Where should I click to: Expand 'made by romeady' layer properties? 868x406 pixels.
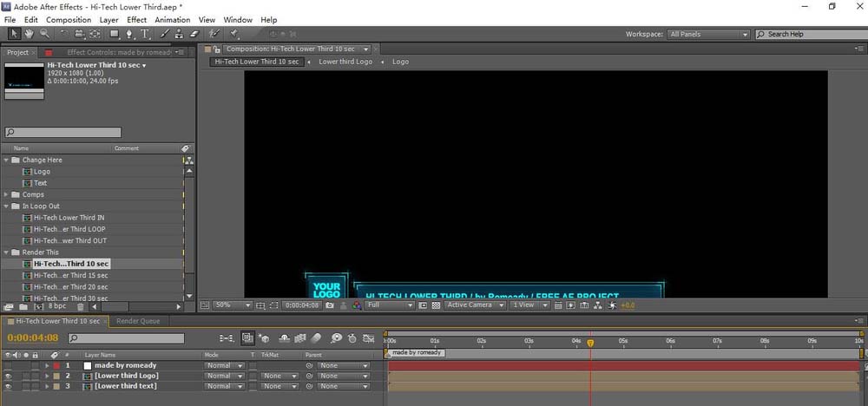(x=47, y=365)
